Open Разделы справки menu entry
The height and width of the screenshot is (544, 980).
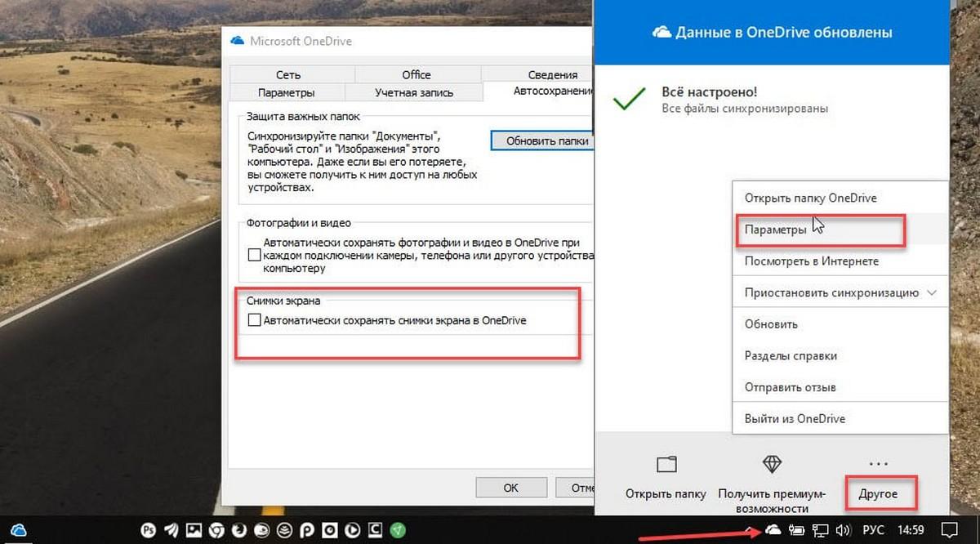coord(840,355)
